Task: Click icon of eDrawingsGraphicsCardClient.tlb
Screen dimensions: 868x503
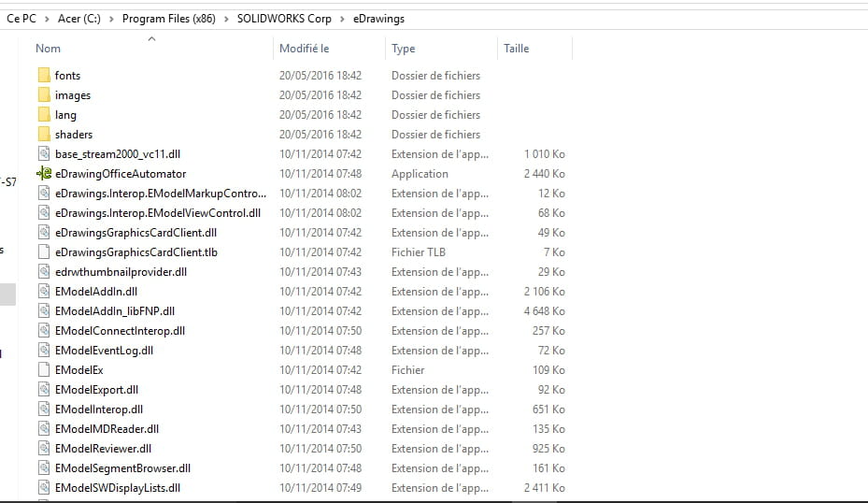Action: [x=44, y=252]
